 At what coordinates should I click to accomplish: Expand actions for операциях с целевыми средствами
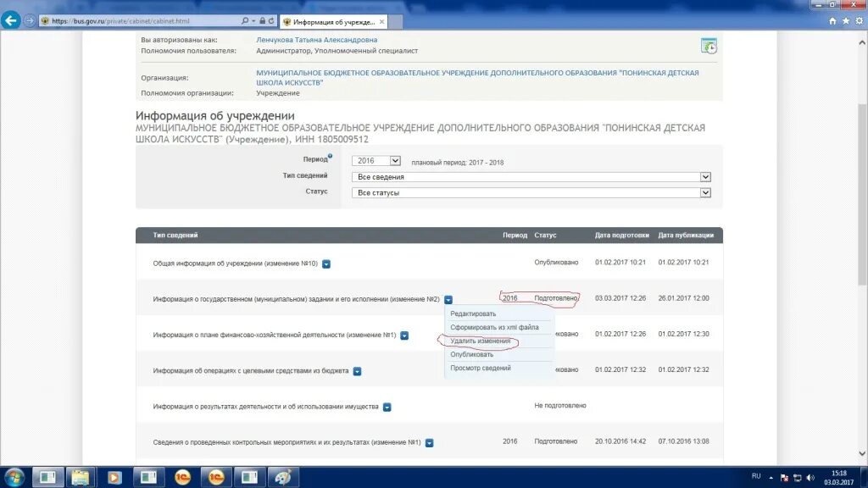click(x=357, y=371)
